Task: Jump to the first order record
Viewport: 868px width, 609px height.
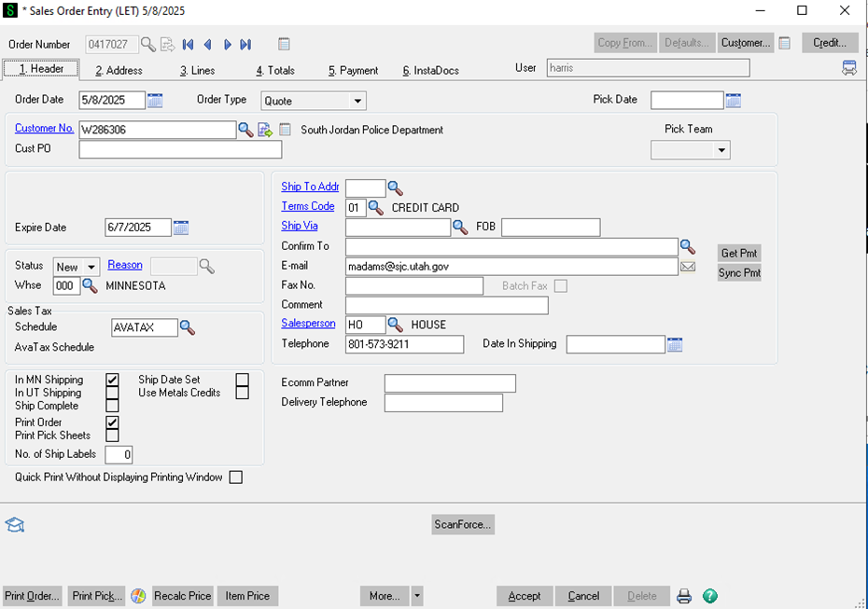Action: click(188, 44)
